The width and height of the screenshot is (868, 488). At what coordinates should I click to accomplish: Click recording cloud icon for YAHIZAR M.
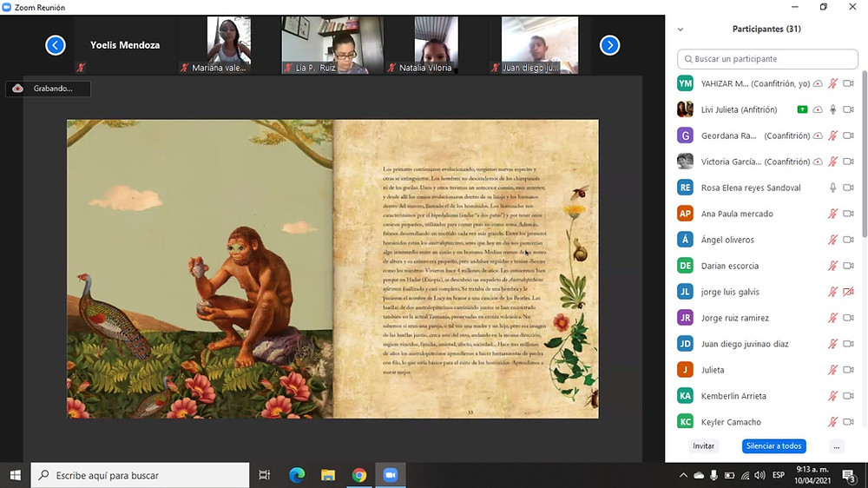[x=818, y=83]
